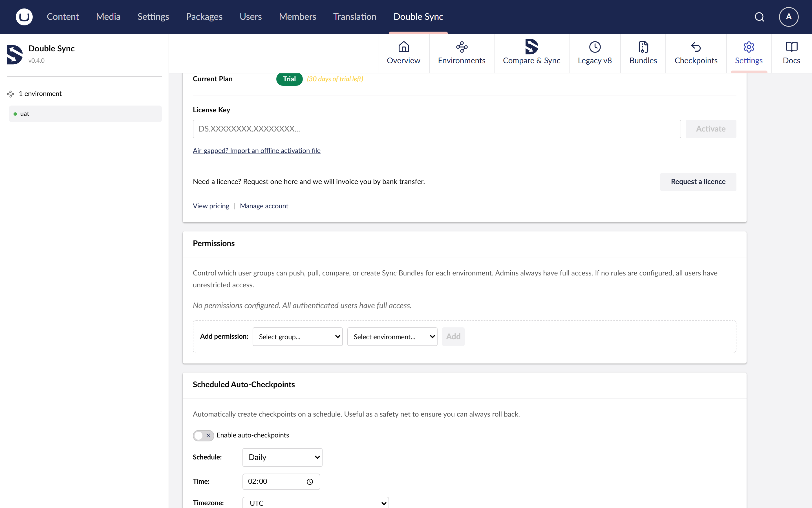Open the Legacy v8 clock icon

(x=595, y=47)
